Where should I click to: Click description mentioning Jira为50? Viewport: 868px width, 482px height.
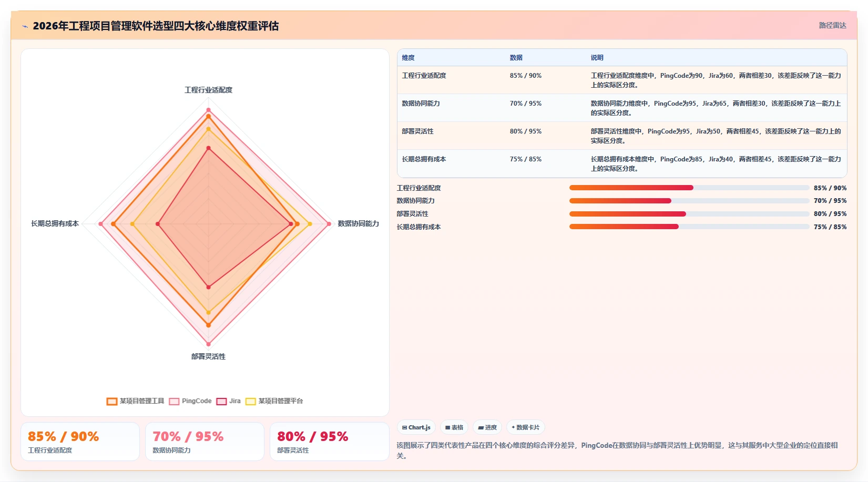pyautogui.click(x=716, y=136)
